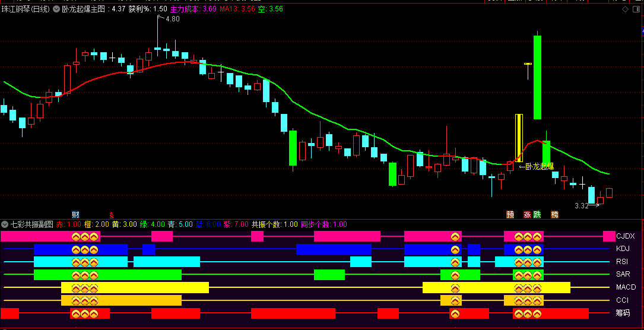Screen dimensions: 644x330
Task: Open the 涨 marker at chart bottom
Action: [527, 215]
